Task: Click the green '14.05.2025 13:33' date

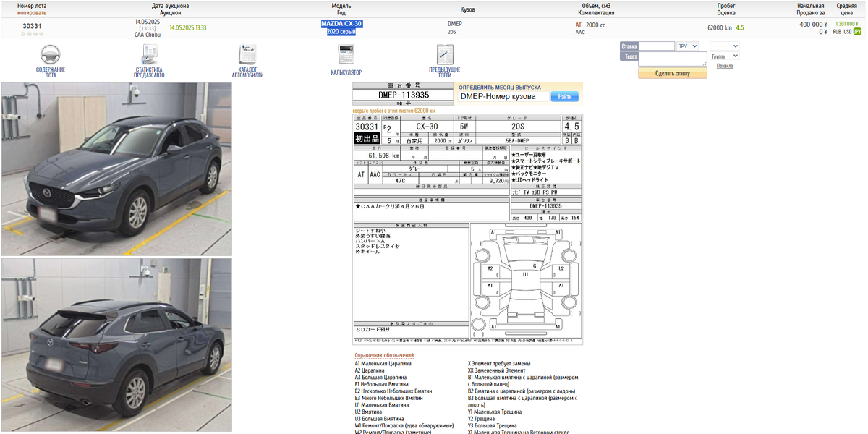Action: (188, 27)
